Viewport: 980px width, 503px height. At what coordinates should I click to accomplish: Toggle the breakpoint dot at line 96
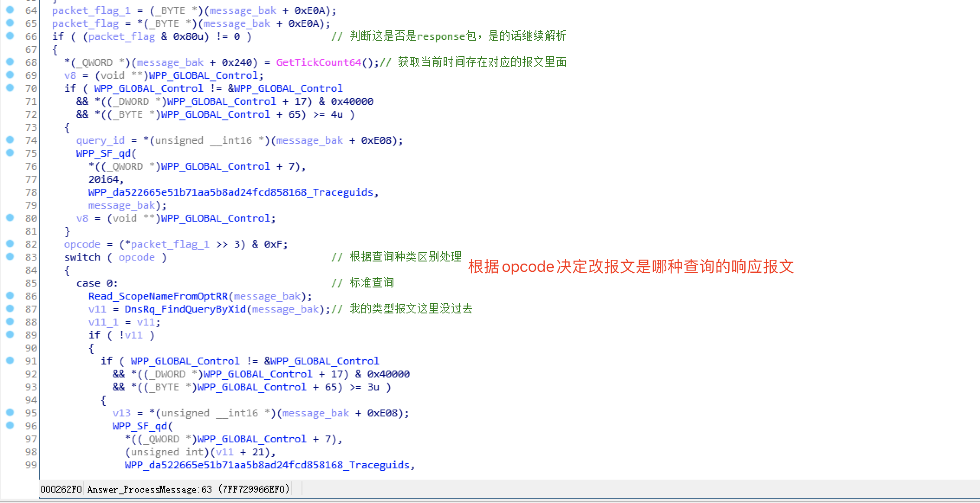point(10,425)
